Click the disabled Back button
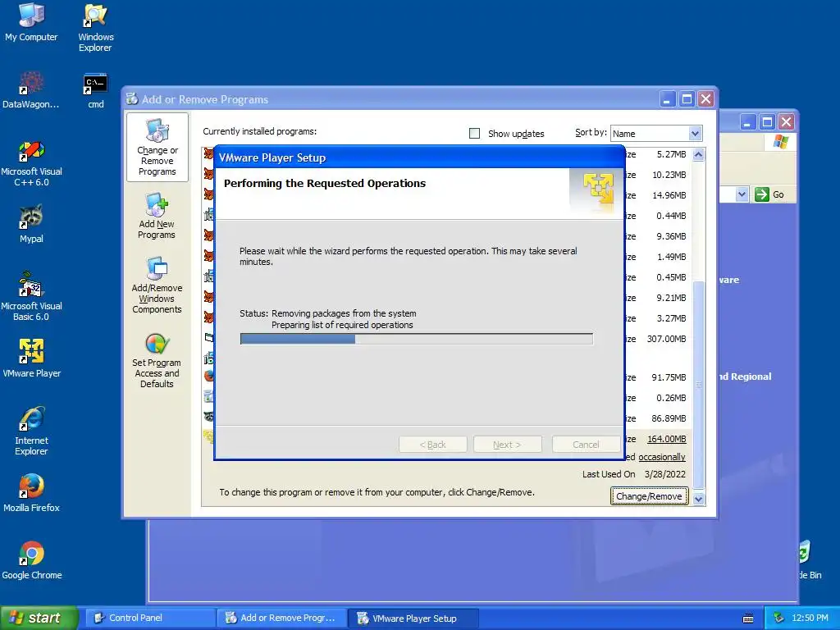 (x=433, y=445)
